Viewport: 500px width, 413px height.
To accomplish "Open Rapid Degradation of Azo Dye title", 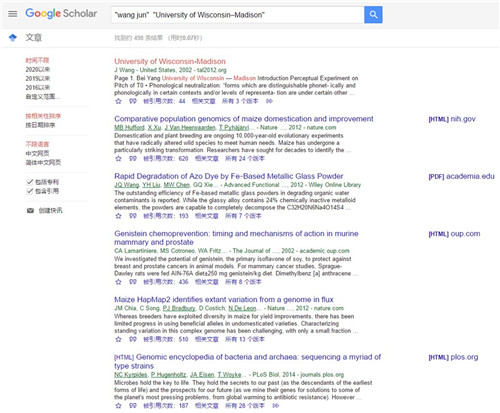I will (x=229, y=176).
